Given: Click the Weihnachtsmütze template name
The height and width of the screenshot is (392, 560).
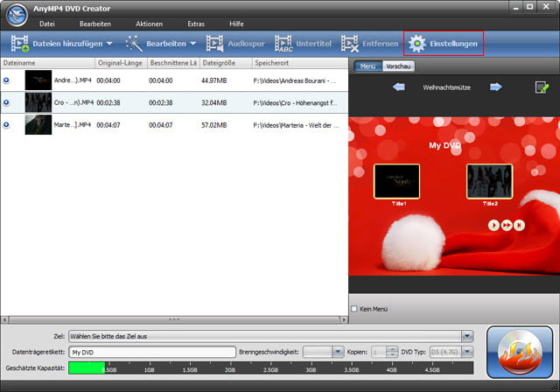Looking at the screenshot, I should [447, 87].
